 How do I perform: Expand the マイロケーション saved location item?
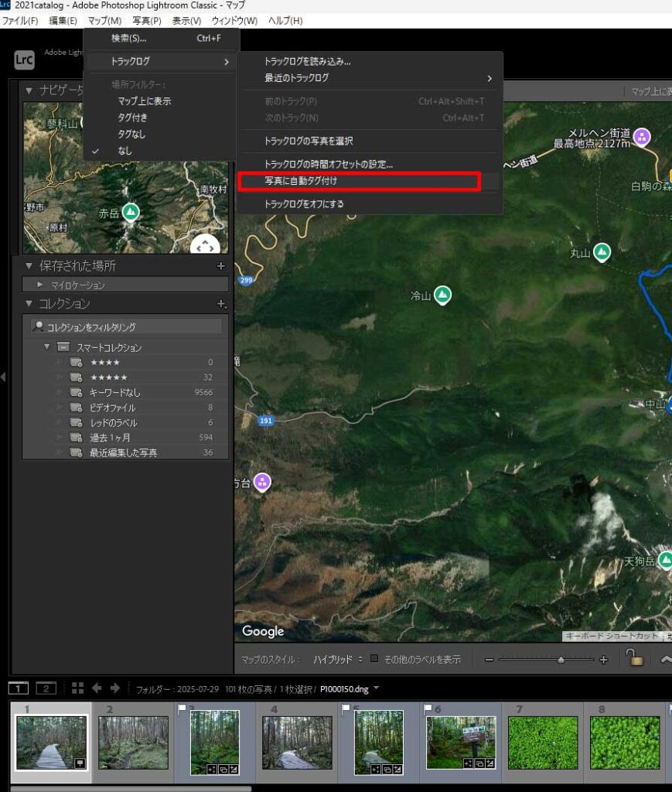(x=40, y=285)
